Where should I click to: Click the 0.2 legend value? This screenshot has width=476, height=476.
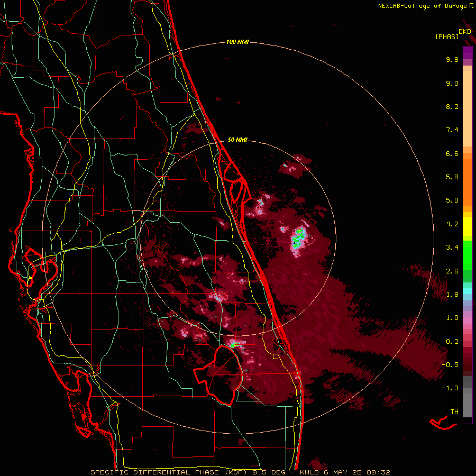[x=452, y=342]
